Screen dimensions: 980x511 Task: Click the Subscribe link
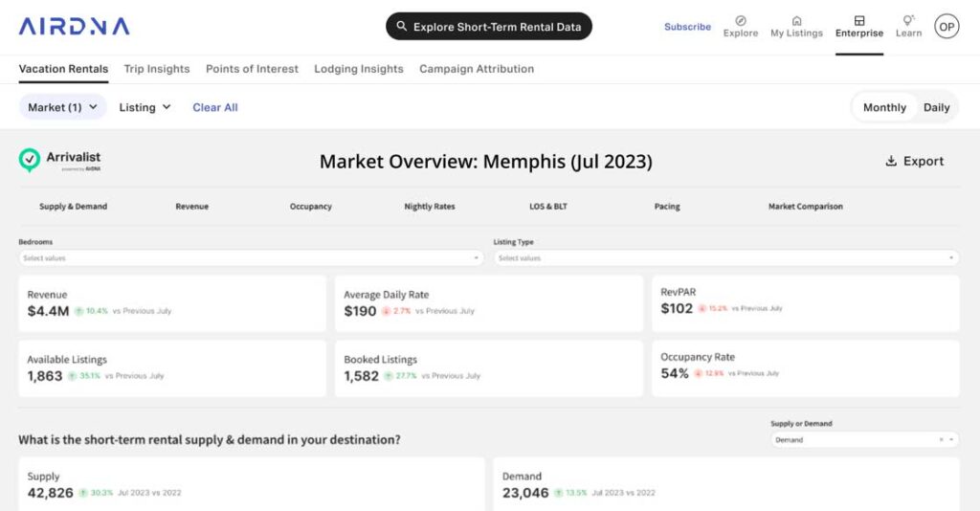687,27
